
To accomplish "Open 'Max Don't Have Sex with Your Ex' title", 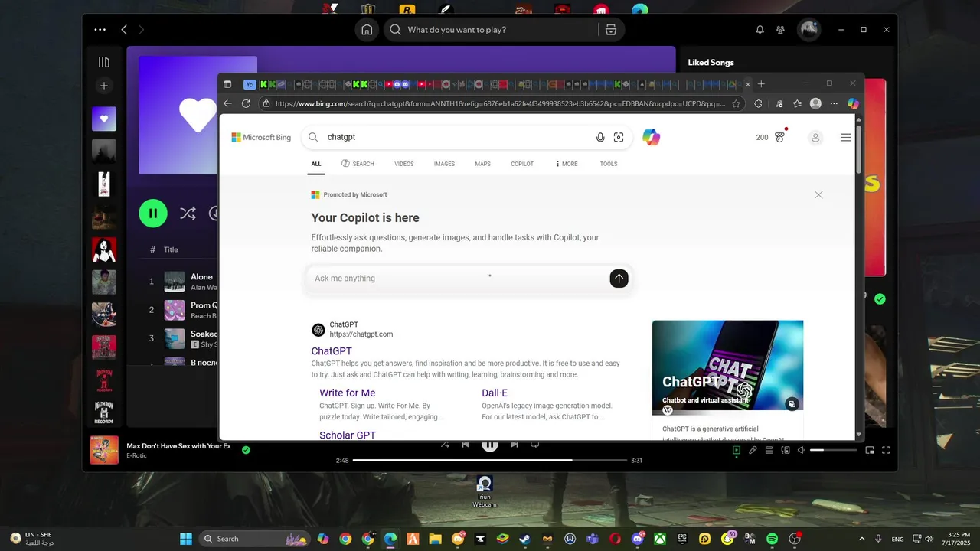I will 178,445.
